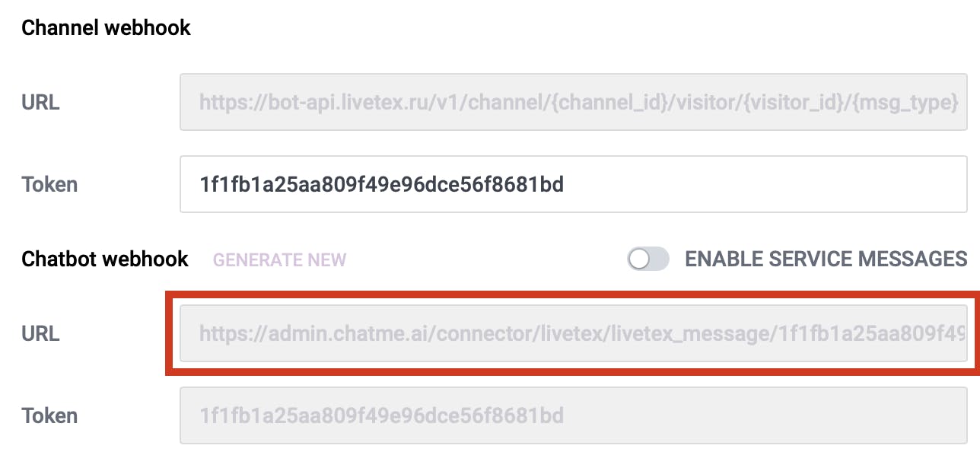Click the GENERATE NEW button
The width and height of the screenshot is (980, 455).
point(279,260)
